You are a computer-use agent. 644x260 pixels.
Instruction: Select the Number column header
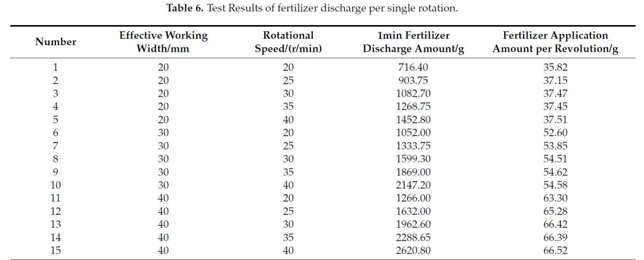tap(56, 42)
